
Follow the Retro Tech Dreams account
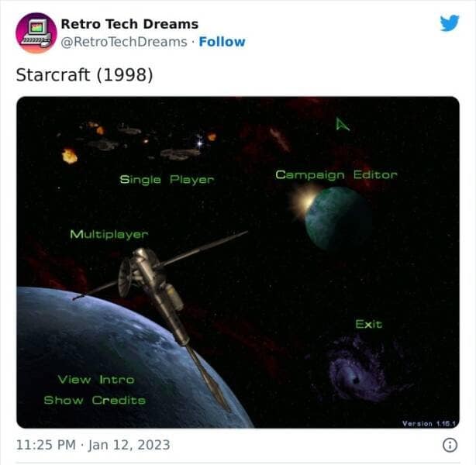222,42
